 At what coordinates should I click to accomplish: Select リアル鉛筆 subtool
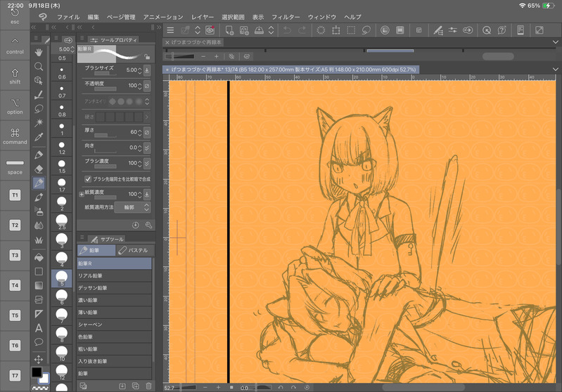tap(114, 275)
